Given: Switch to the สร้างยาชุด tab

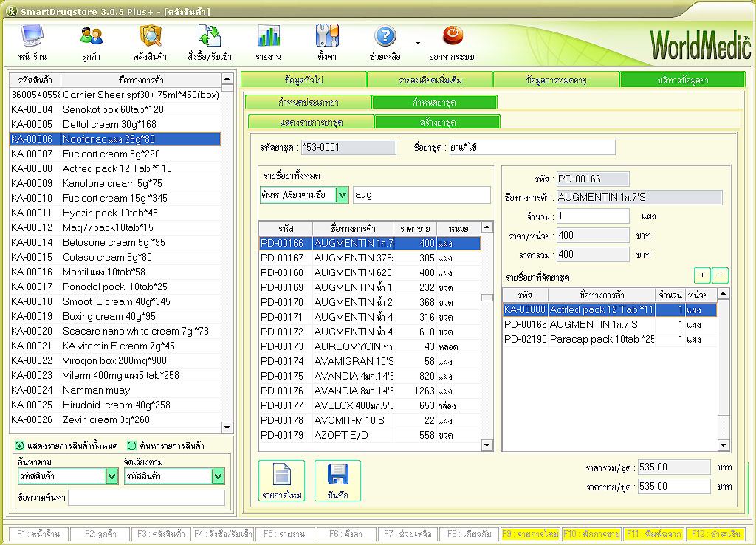Looking at the screenshot, I should click(x=437, y=122).
